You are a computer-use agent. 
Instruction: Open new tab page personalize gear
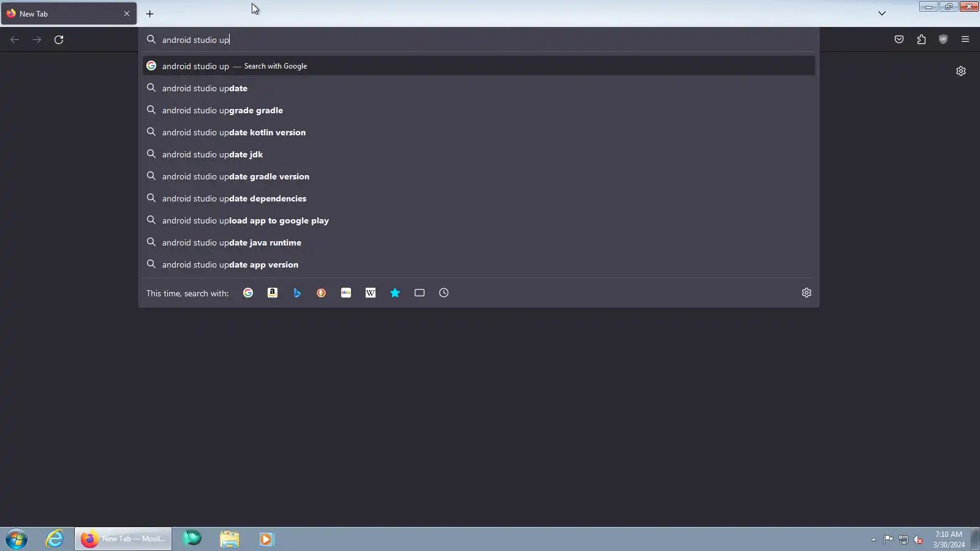(961, 71)
